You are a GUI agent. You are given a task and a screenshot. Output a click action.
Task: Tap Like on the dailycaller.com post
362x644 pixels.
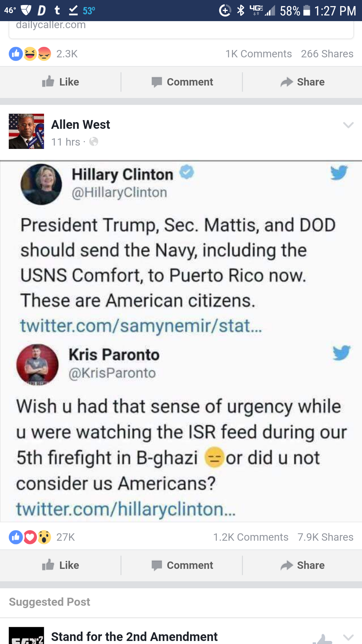[61, 82]
